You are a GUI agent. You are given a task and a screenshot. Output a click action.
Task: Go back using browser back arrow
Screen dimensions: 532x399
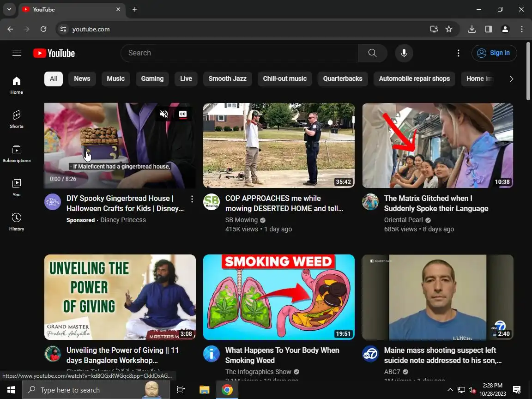click(x=10, y=29)
